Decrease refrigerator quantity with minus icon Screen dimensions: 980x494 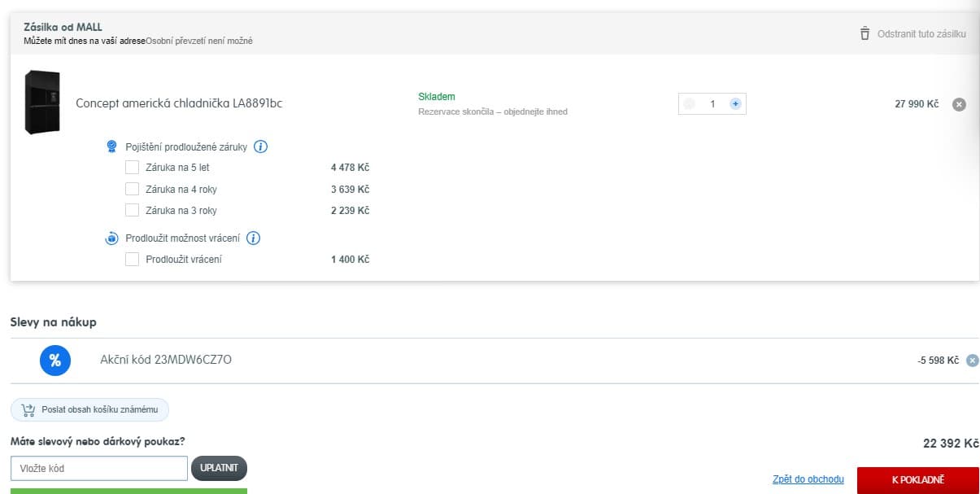[690, 104]
